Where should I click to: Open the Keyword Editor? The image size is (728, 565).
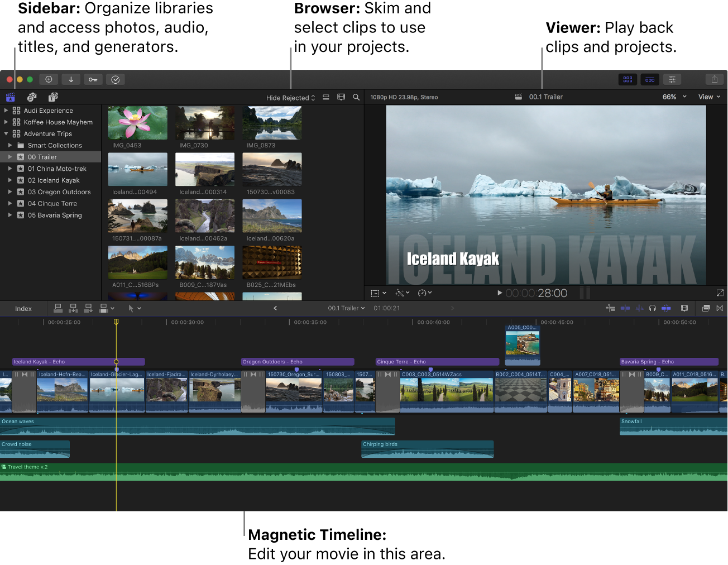tap(93, 79)
